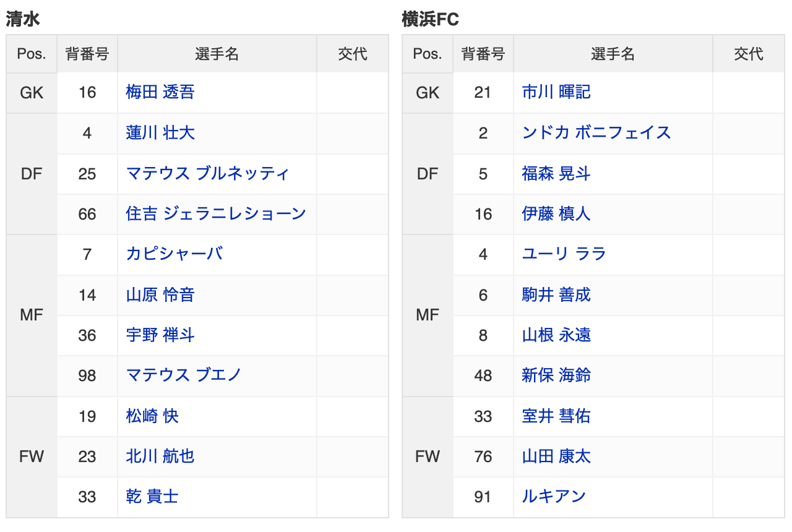
Task: Click ユーリ ララ link
Action: [x=564, y=254]
